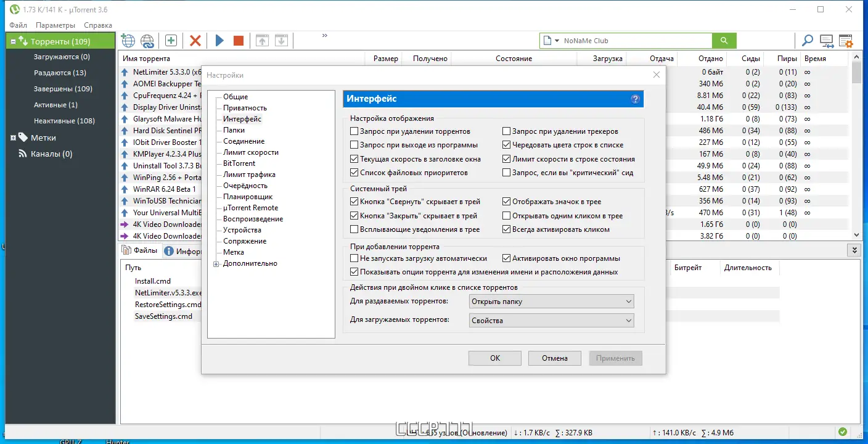
Task: Toggle 'Запрос при удалении торрентов' checkbox
Action: pos(354,131)
